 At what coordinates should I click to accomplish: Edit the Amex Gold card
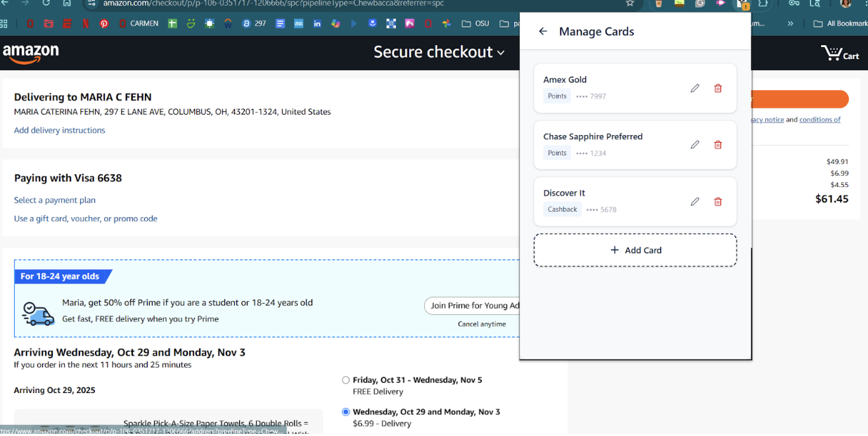[x=695, y=89]
